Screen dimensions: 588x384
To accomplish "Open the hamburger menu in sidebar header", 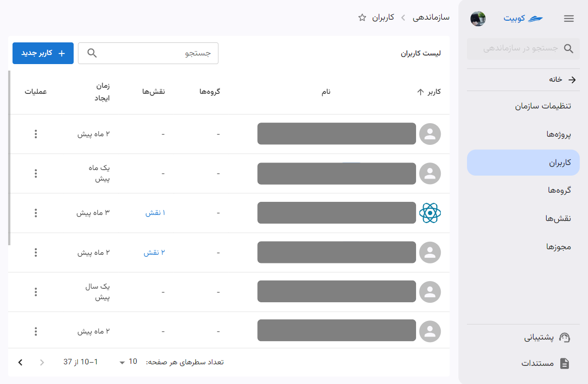I will pyautogui.click(x=568, y=18).
